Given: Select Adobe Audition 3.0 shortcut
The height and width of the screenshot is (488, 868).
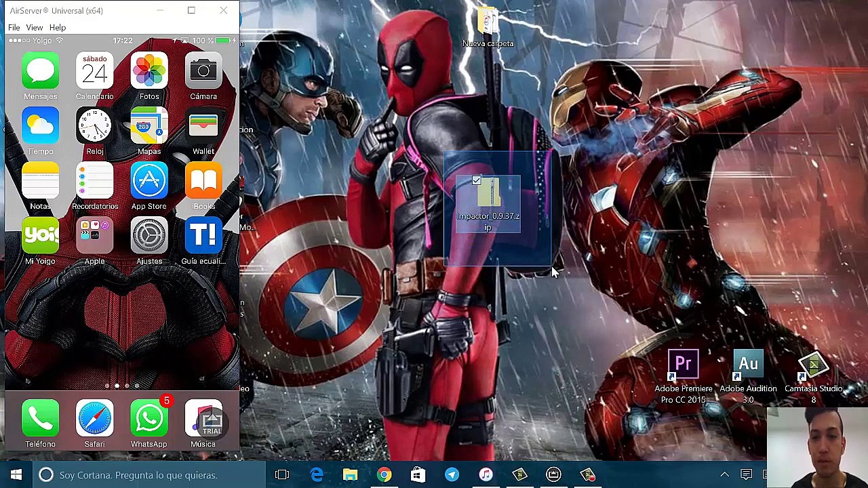Looking at the screenshot, I should coord(748,378).
